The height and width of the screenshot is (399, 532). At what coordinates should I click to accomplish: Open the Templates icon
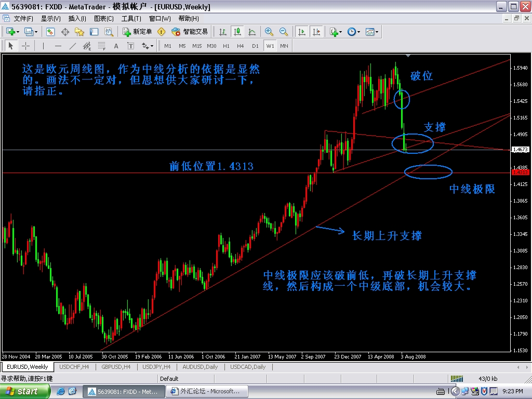(370, 32)
